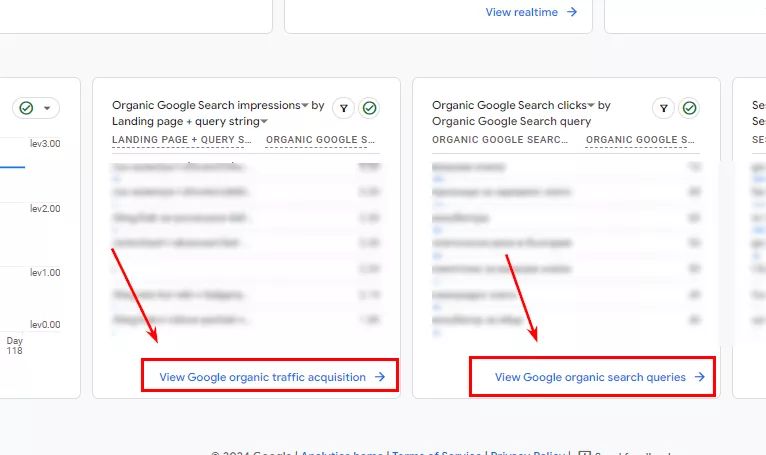766x455 pixels.
Task: Click green check status on clicks card
Action: 689,108
